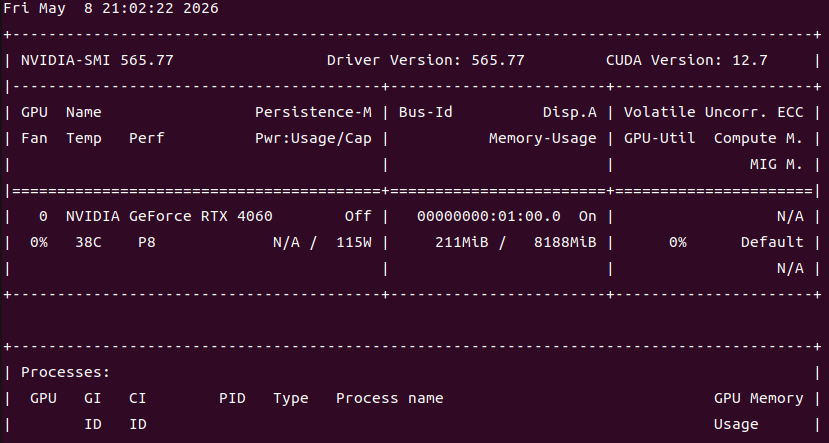Click the Processes: section label

coord(66,372)
